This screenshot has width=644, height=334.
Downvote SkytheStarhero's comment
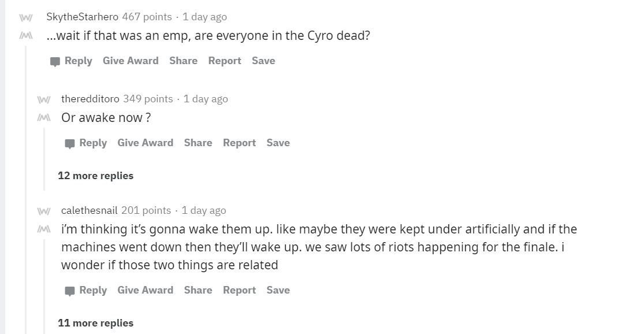tap(24, 36)
